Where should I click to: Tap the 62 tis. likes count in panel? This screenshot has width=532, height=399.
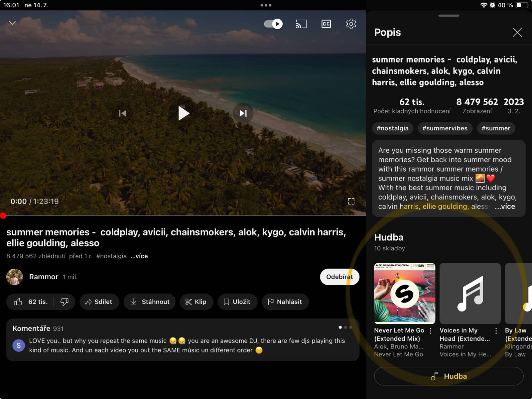point(412,102)
